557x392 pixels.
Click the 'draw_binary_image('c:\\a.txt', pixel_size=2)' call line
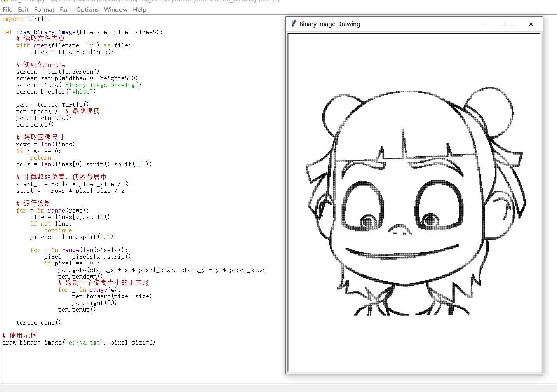click(79, 343)
